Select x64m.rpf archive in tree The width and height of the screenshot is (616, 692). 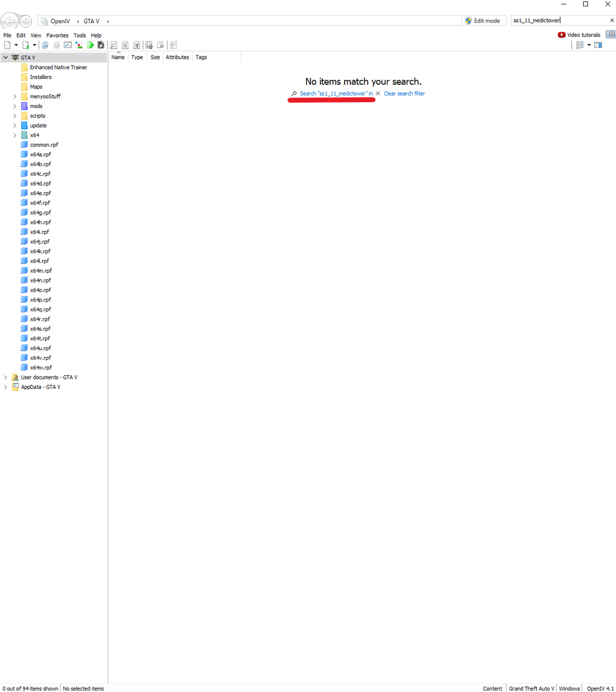[41, 270]
